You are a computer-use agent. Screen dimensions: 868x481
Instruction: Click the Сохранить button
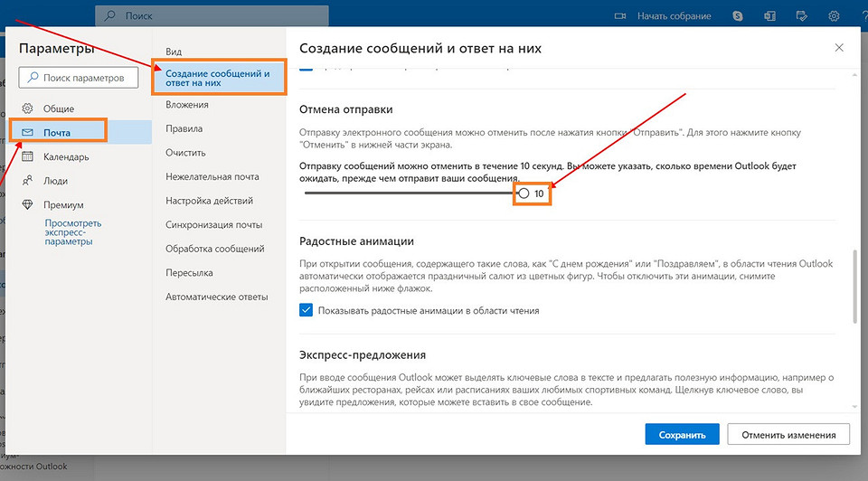tap(682, 435)
